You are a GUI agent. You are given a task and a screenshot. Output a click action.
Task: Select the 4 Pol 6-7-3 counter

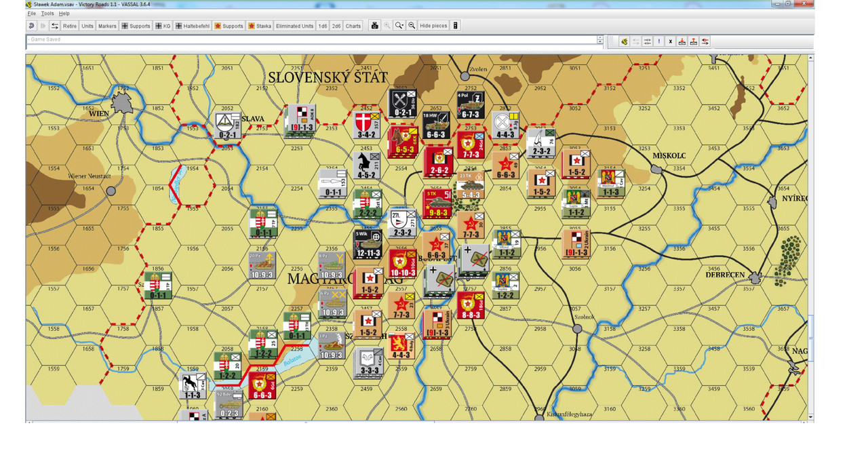[x=471, y=105]
